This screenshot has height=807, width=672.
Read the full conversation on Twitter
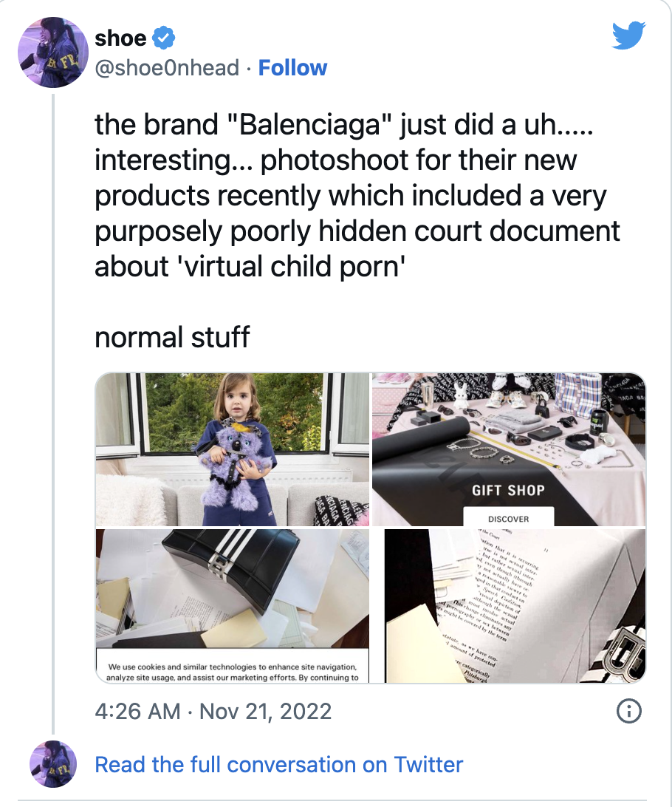tap(278, 764)
